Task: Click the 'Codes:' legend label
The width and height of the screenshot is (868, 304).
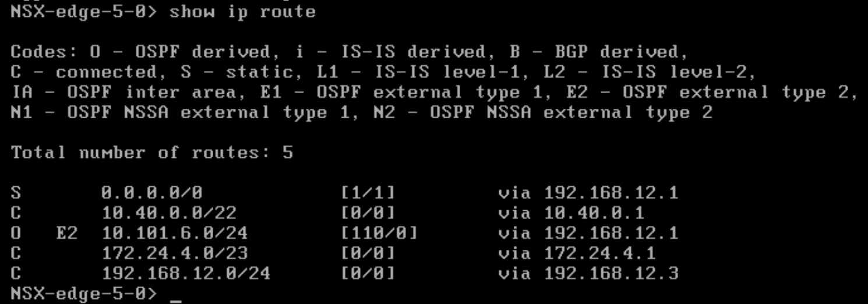Action: [x=44, y=52]
